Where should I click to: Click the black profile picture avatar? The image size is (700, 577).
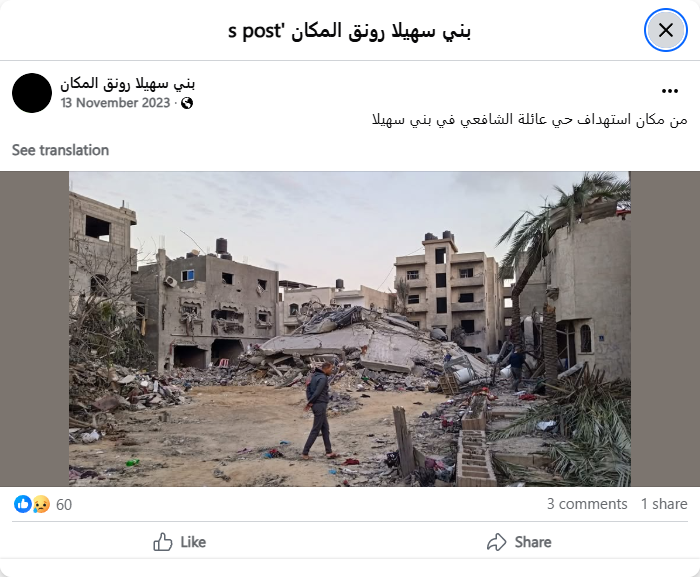point(32,93)
